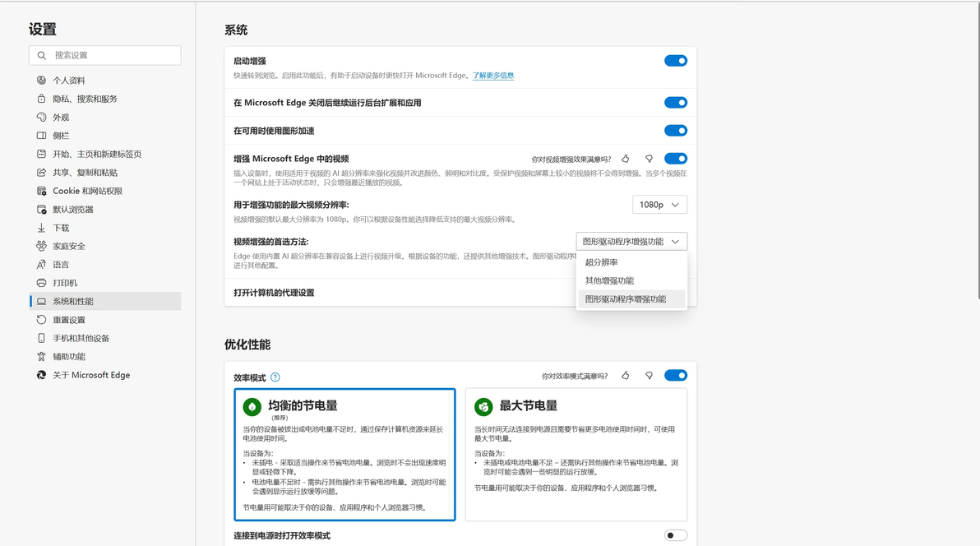Click the 家庭安全 family icon
The image size is (980, 546).
coord(41,246)
